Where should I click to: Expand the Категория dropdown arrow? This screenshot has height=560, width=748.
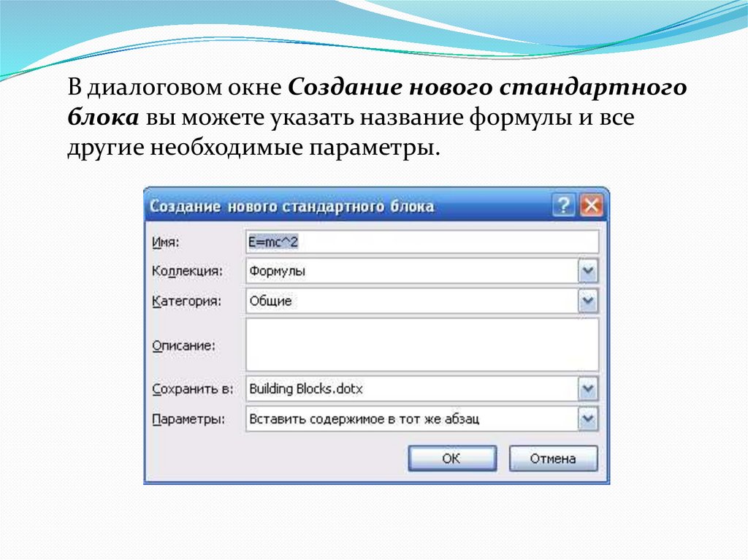588,301
